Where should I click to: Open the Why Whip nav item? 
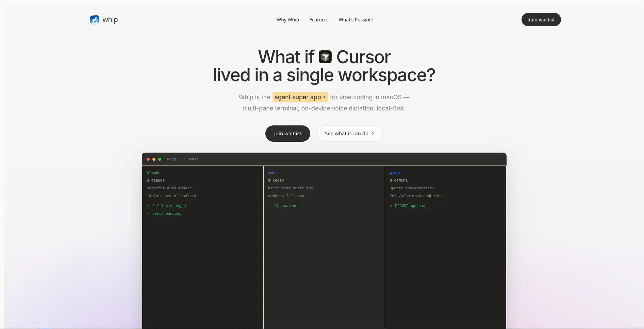point(288,20)
